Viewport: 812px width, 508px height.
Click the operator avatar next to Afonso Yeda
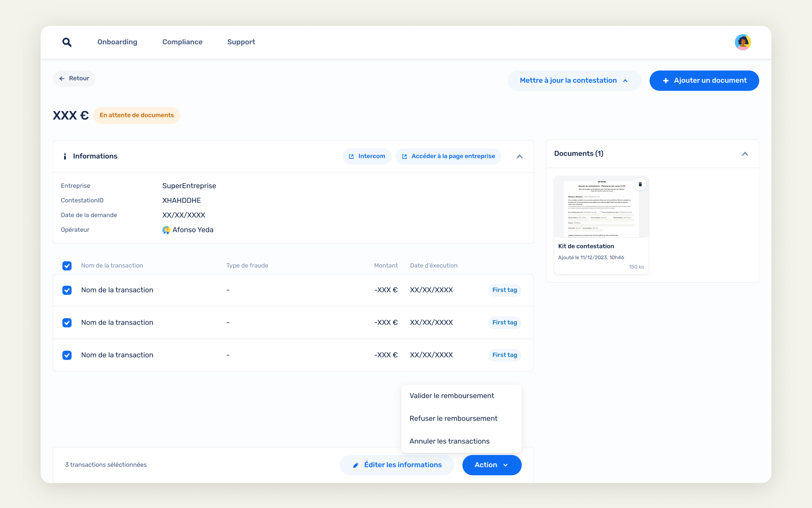pyautogui.click(x=166, y=230)
